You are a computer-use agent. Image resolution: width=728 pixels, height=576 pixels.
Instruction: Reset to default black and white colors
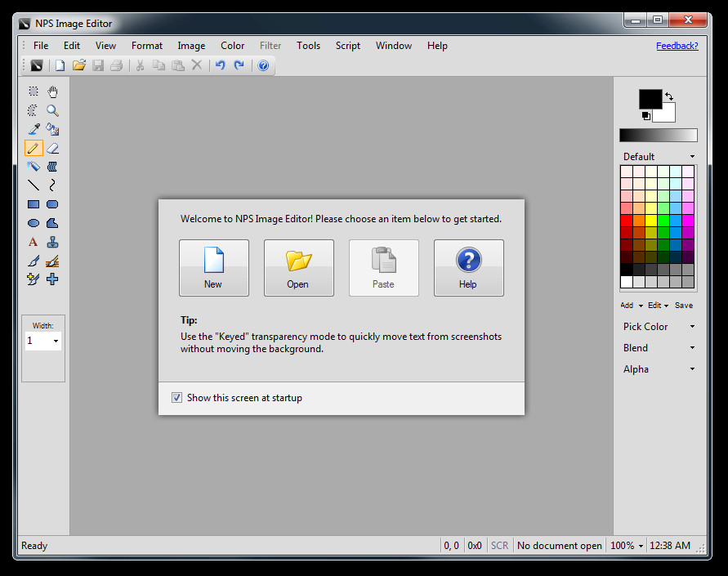(x=646, y=116)
